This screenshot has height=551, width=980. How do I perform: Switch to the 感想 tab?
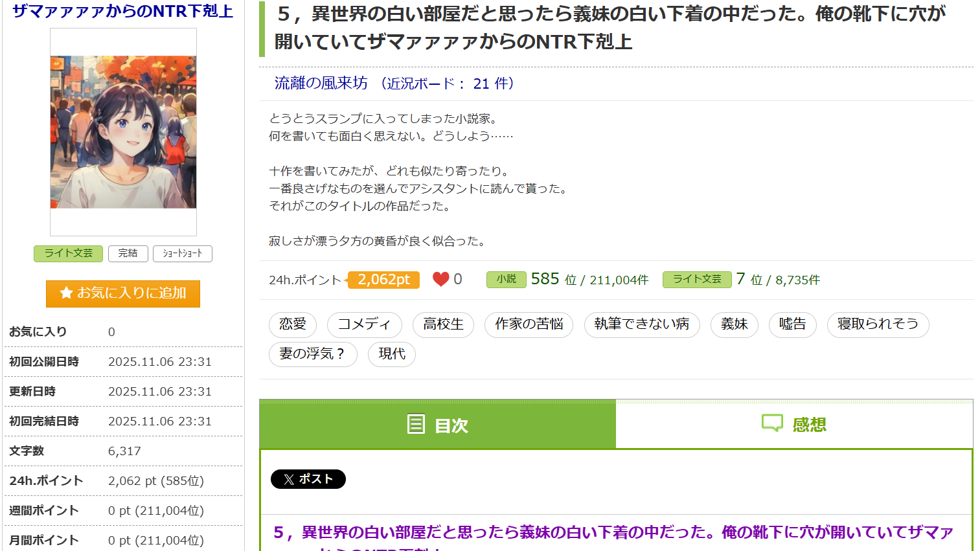pyautogui.click(x=794, y=425)
